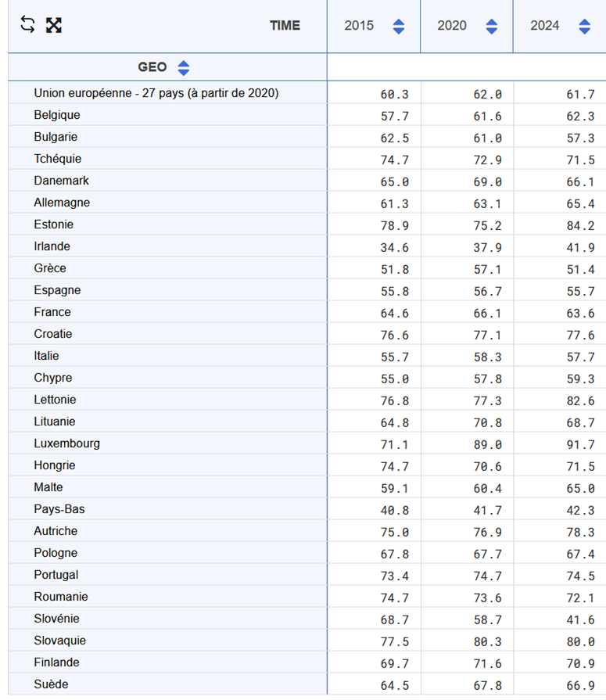Image resolution: width=606 pixels, height=700 pixels.
Task: Sort by the 2015 column arrows
Action: 399,27
